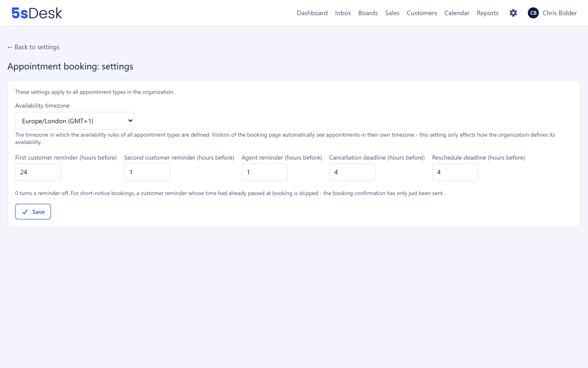
Task: Click the 'Cancellation deadline (hours before)' label
Action: 377,158
